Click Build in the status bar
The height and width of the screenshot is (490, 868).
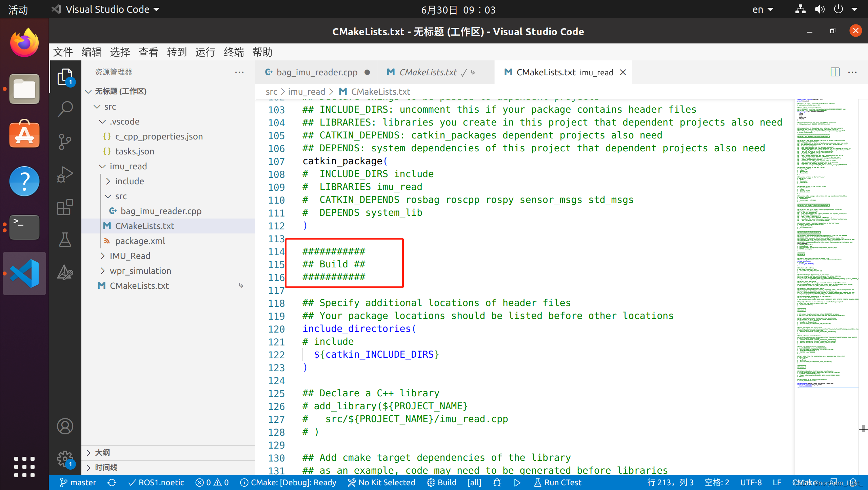pyautogui.click(x=442, y=483)
